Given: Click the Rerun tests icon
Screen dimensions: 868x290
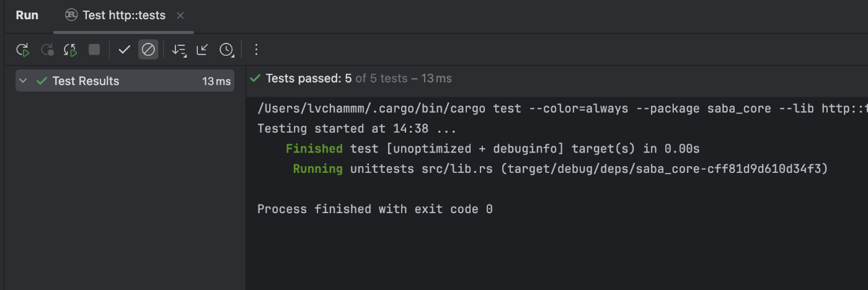Looking at the screenshot, I should [x=23, y=50].
